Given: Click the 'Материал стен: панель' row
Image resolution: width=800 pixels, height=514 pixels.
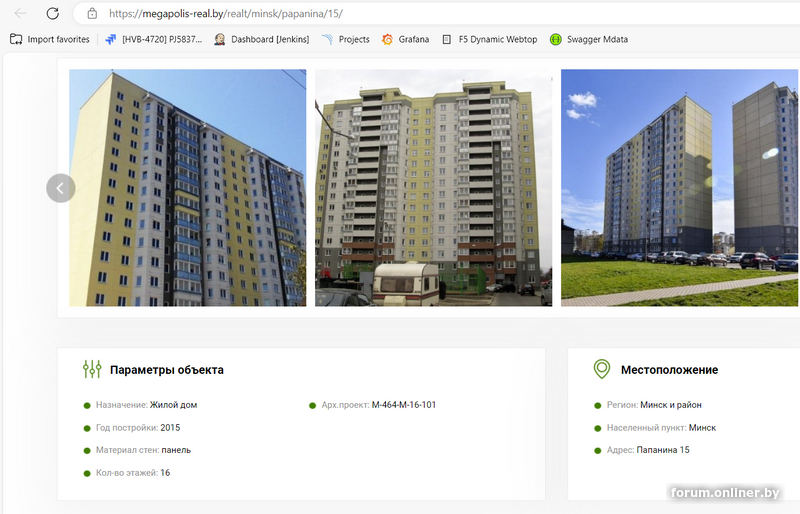Looking at the screenshot, I should (x=138, y=450).
